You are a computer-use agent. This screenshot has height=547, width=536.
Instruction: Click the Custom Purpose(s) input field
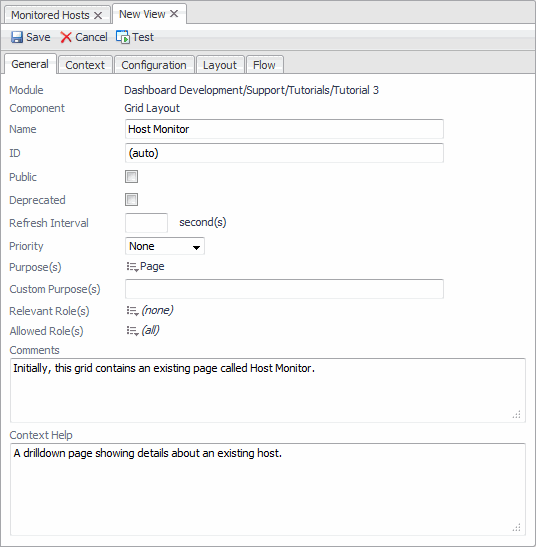tap(284, 289)
